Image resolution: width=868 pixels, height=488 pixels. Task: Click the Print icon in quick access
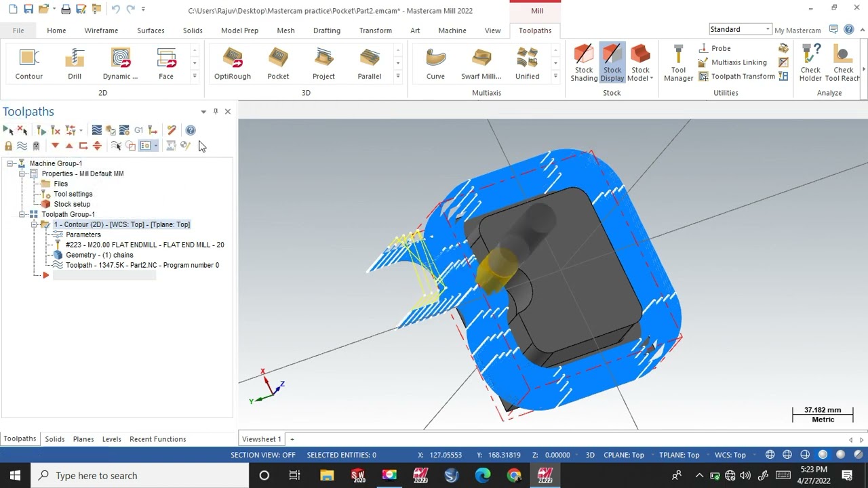[66, 9]
